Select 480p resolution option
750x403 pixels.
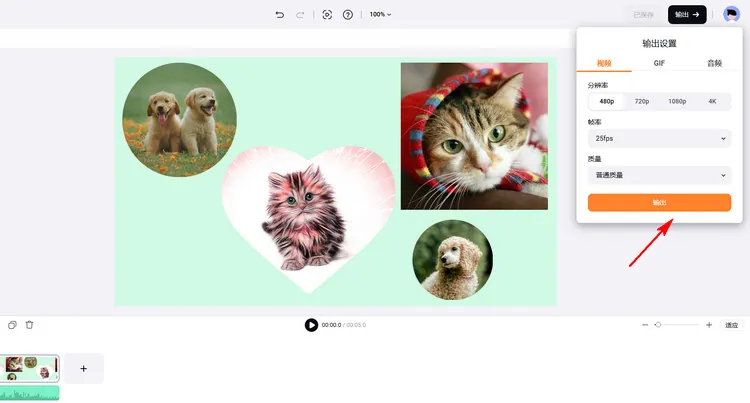click(x=606, y=102)
